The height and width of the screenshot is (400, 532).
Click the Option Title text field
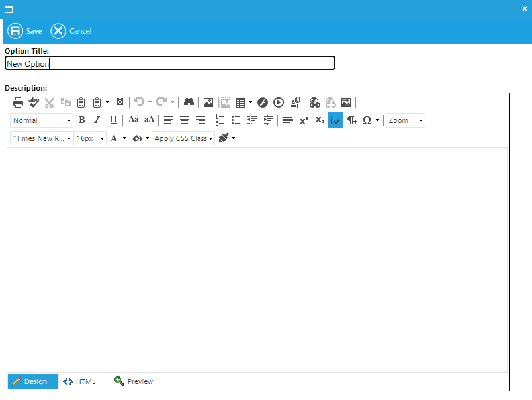click(x=170, y=63)
